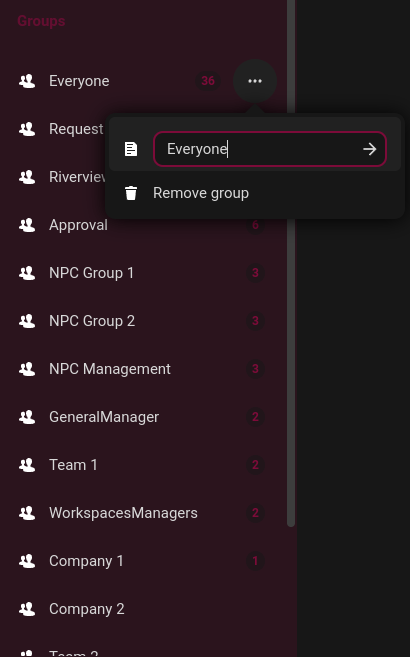Click the group icon beside NPC Management

27,369
